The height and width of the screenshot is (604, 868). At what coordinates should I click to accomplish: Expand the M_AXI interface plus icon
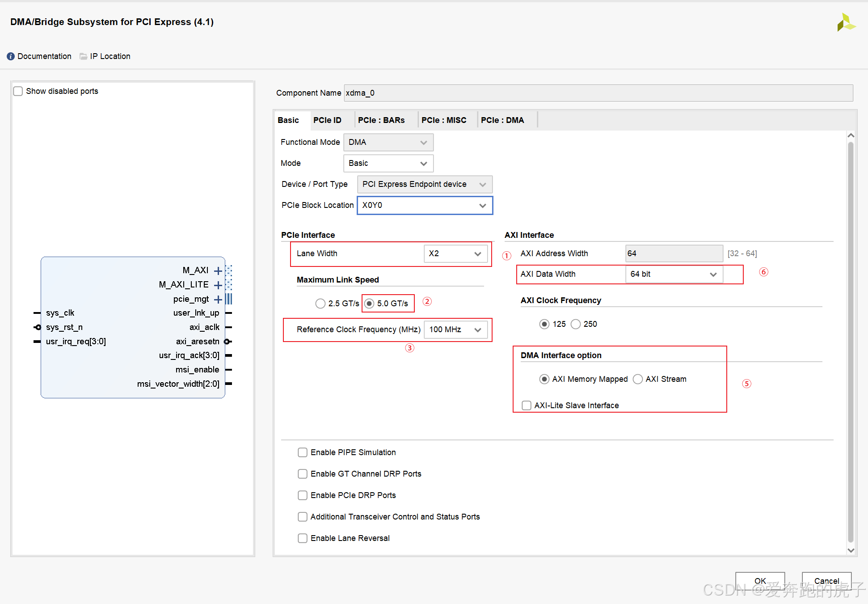click(218, 271)
